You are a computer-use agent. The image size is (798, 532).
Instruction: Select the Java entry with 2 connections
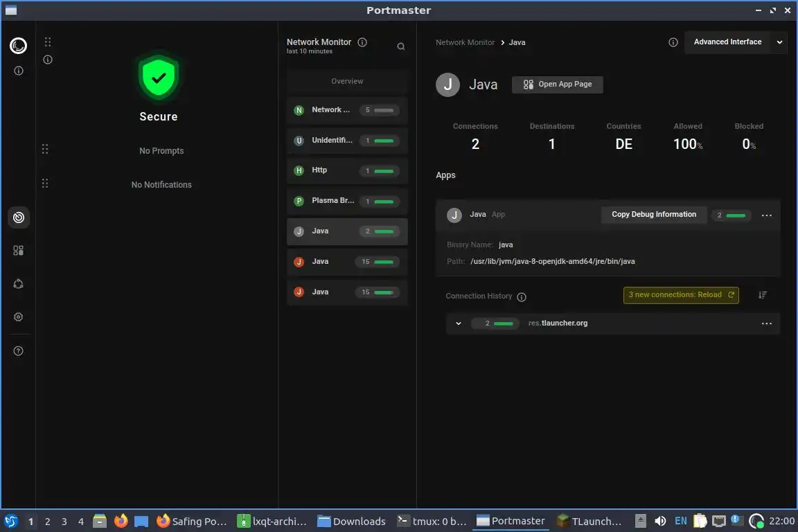[x=347, y=231]
